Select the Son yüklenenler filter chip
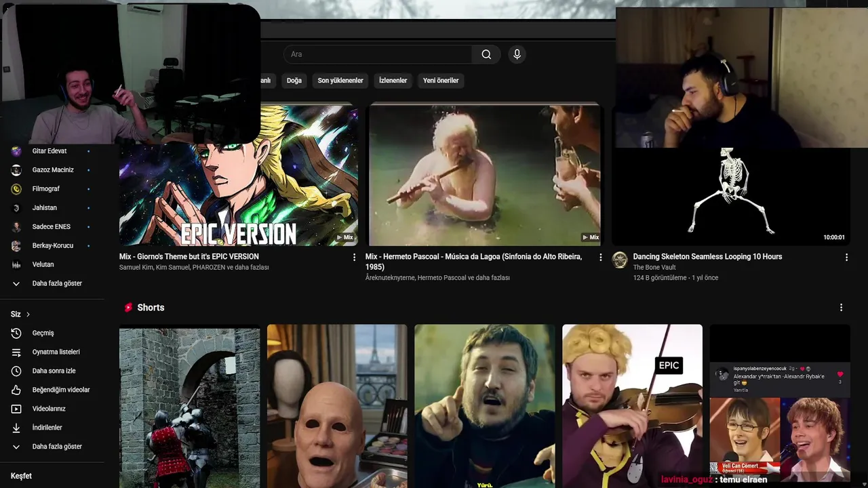This screenshot has width=868, height=488. pyautogui.click(x=340, y=81)
